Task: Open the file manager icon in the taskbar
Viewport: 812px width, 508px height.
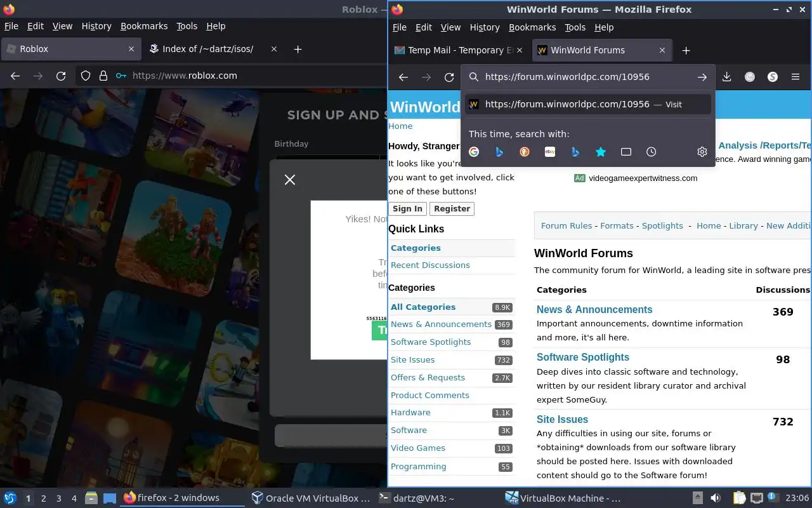Action: (x=91, y=498)
